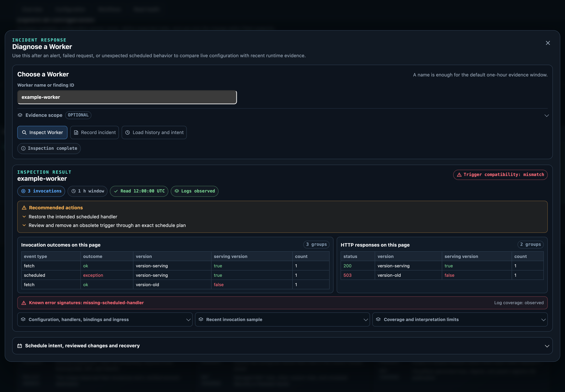Expand Restore the intended scheduled handler
The height and width of the screenshot is (392, 565).
point(24,217)
